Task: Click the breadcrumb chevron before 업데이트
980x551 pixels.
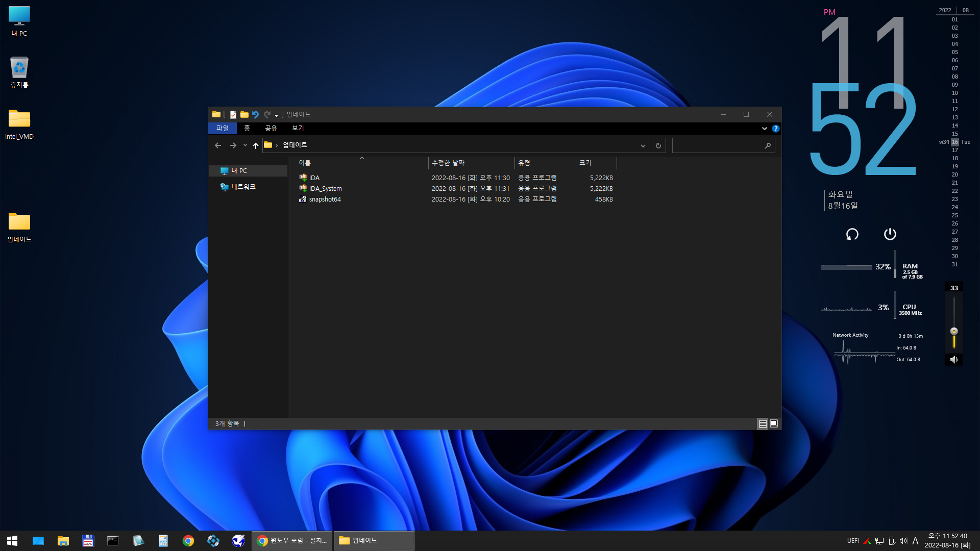Action: (x=277, y=145)
